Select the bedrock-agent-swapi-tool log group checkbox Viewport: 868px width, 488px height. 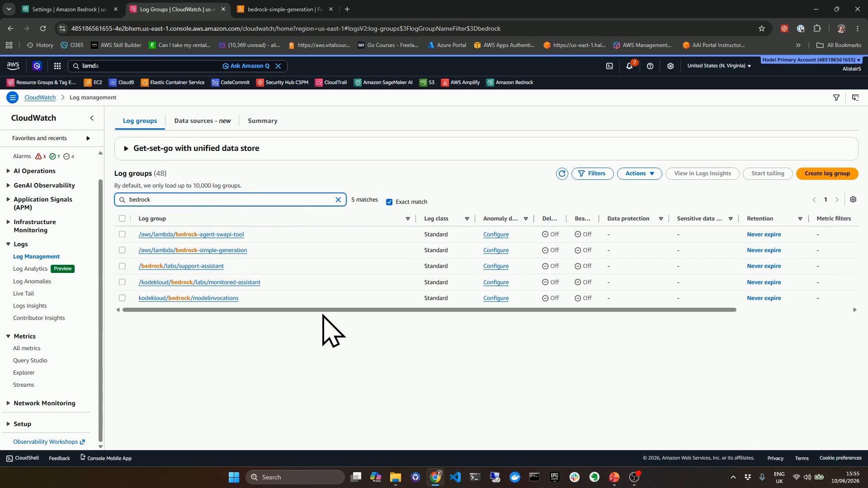pyautogui.click(x=122, y=235)
